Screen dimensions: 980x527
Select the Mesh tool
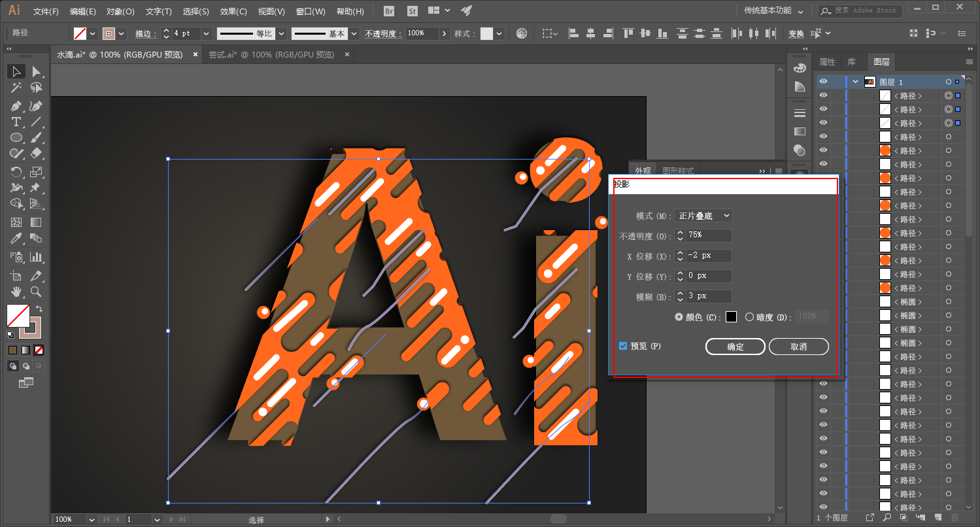point(16,223)
